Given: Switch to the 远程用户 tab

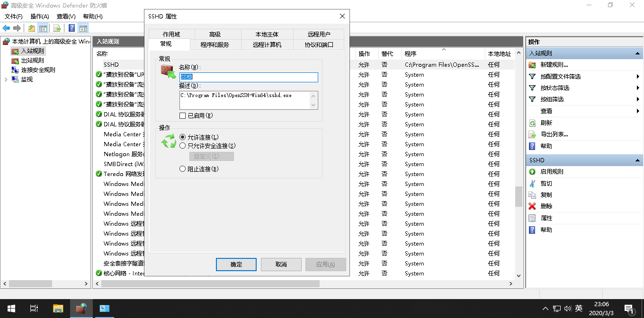Looking at the screenshot, I should (x=319, y=35).
